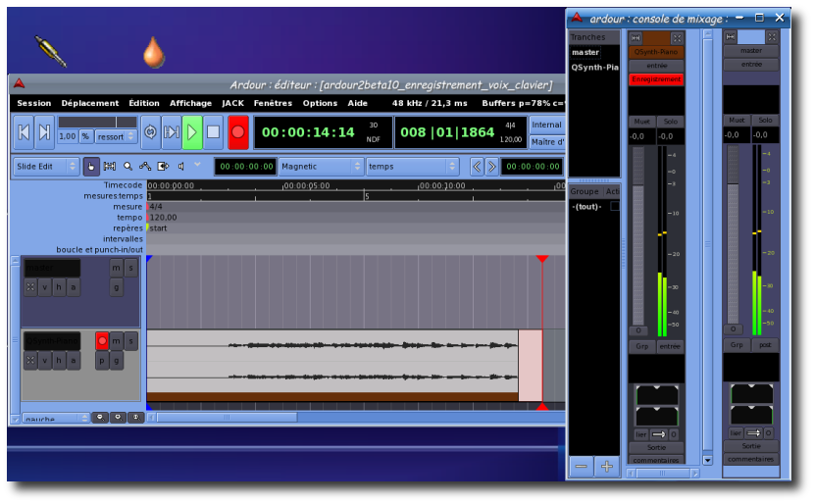Expand the 'temps' snap unit dropdown

pos(412,167)
